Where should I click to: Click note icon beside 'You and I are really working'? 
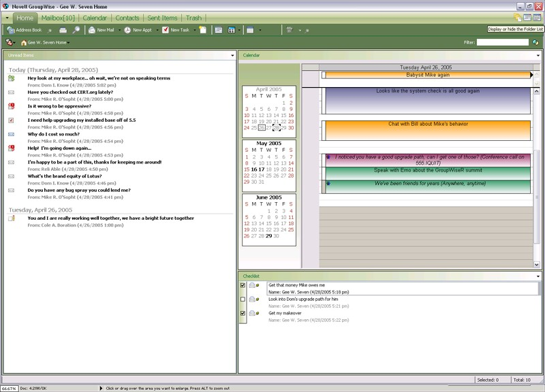[12, 218]
